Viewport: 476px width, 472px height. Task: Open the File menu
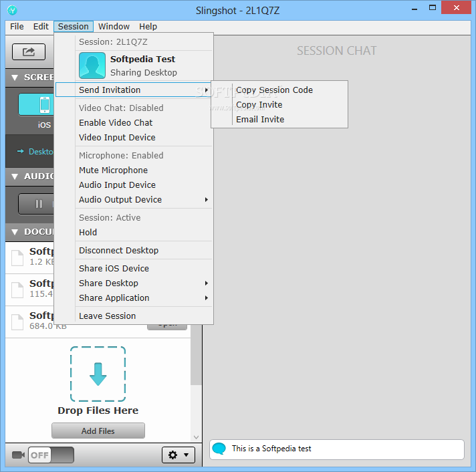click(x=17, y=26)
